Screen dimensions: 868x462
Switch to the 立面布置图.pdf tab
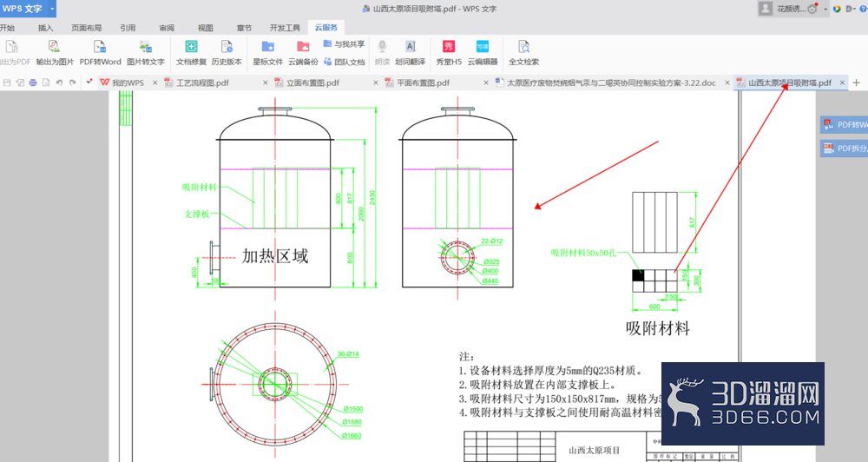point(312,82)
